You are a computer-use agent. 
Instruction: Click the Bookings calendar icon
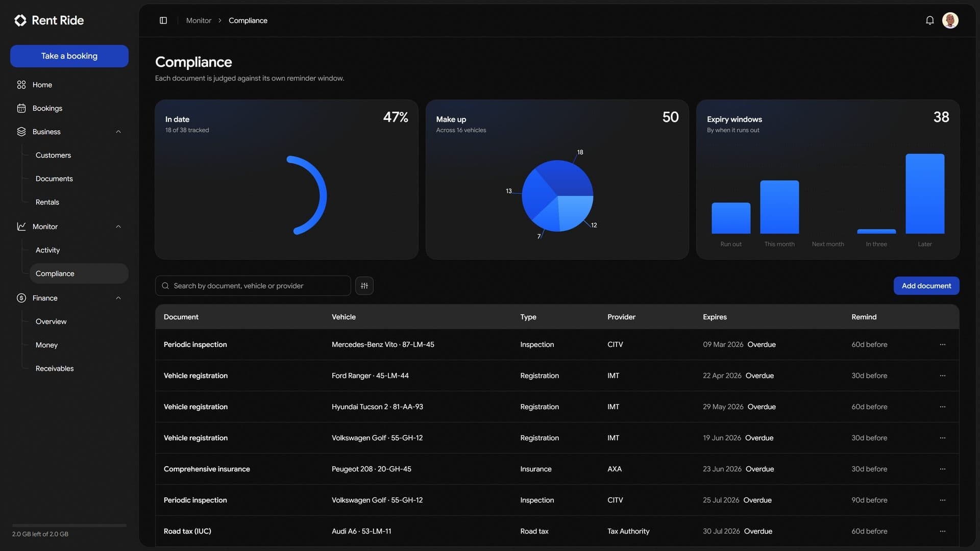[21, 108]
